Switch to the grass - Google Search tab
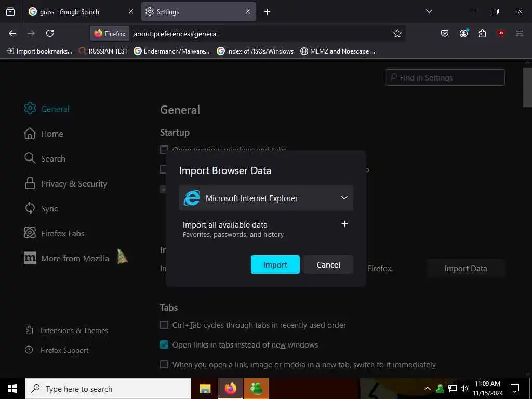Image resolution: width=532 pixels, height=399 pixels. (81, 11)
